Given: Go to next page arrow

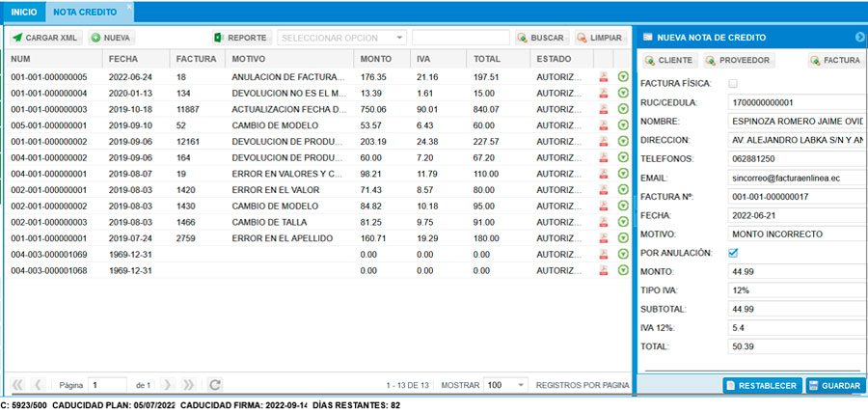Looking at the screenshot, I should click(x=167, y=384).
